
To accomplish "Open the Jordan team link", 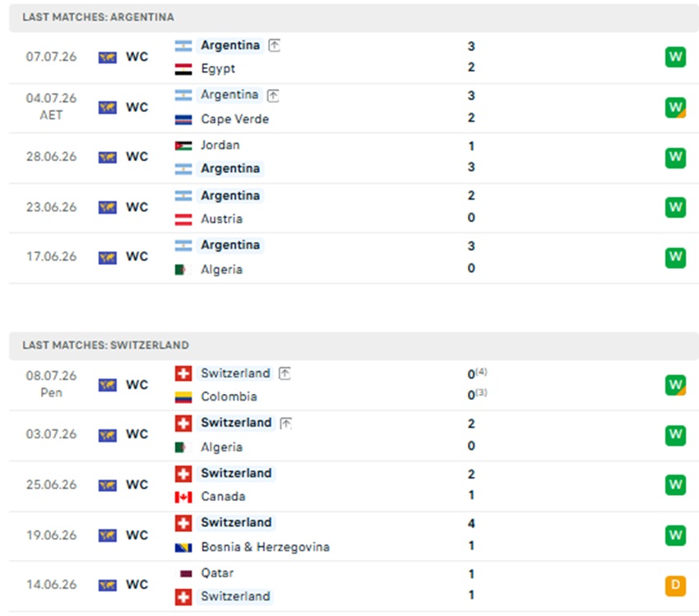I will point(220,146).
